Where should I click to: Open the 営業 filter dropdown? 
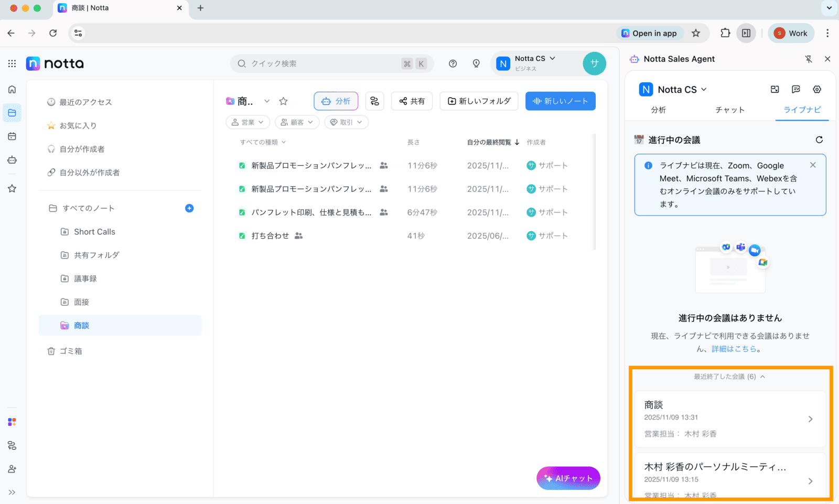(x=248, y=122)
